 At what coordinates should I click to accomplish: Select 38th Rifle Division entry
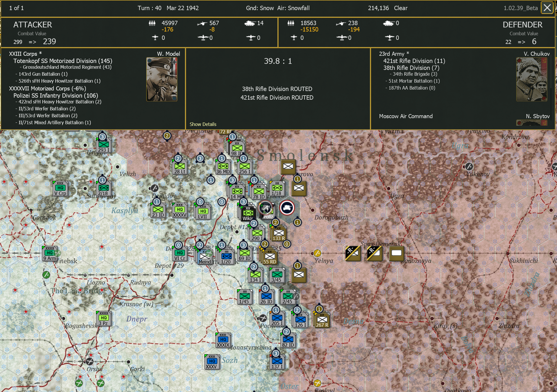pos(411,68)
